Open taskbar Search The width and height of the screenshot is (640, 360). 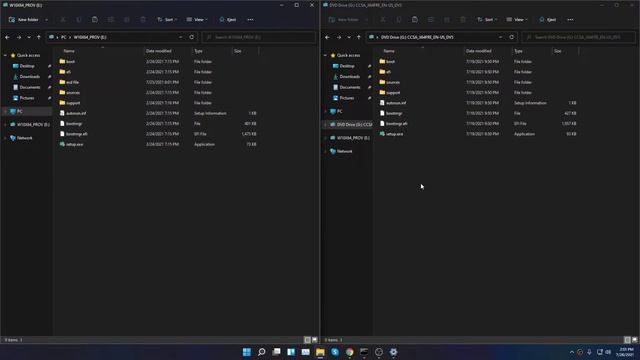coord(261,352)
